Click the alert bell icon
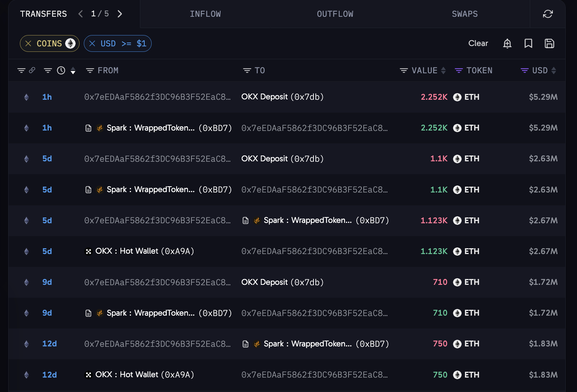The height and width of the screenshot is (392, 577). (507, 43)
